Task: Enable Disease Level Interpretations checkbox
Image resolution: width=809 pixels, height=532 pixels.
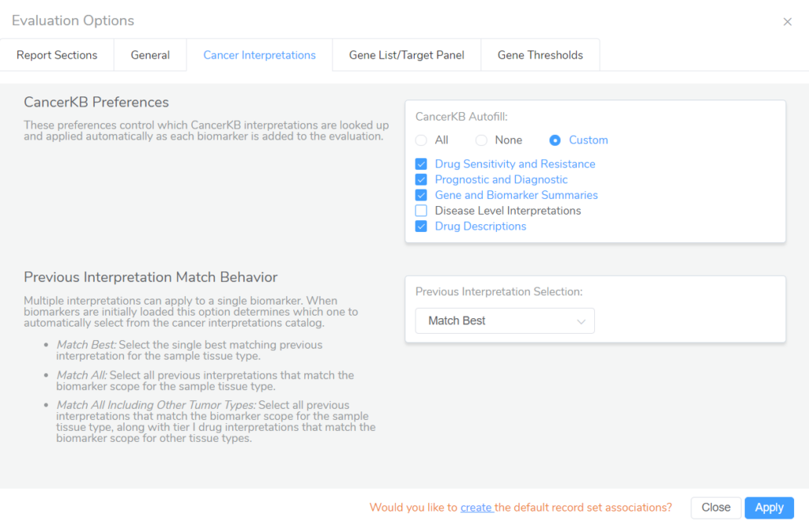Action: click(421, 210)
